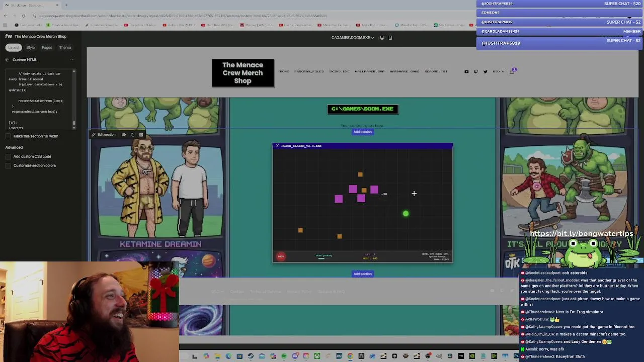Screen dimensions: 644x362
Task: Check Customize section colors
Action: [x=9, y=165]
